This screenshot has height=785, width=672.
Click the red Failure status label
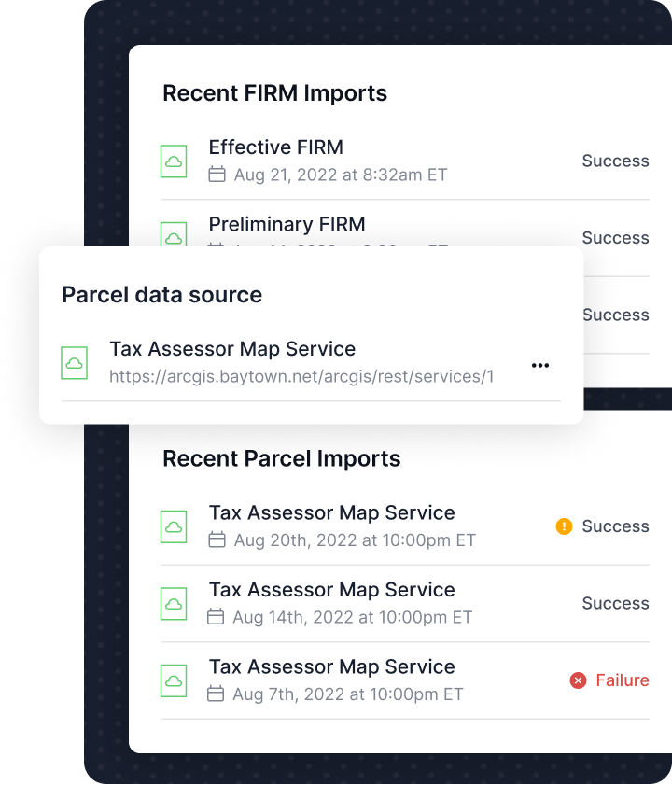pyautogui.click(x=622, y=680)
